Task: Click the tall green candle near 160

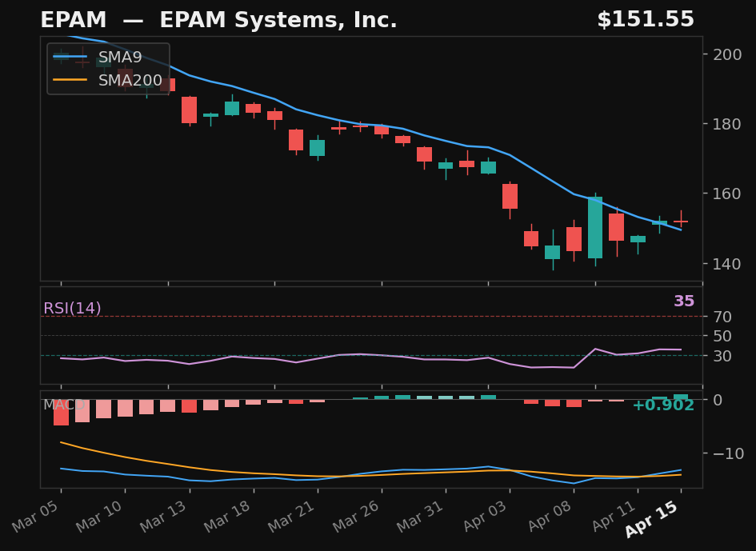Action: 595,228
